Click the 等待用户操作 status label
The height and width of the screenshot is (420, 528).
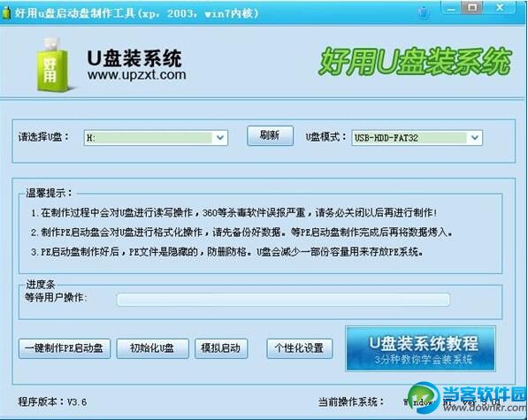click(x=56, y=297)
